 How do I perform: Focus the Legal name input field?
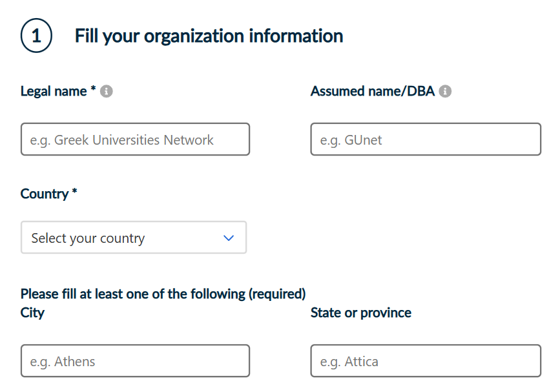coord(135,139)
